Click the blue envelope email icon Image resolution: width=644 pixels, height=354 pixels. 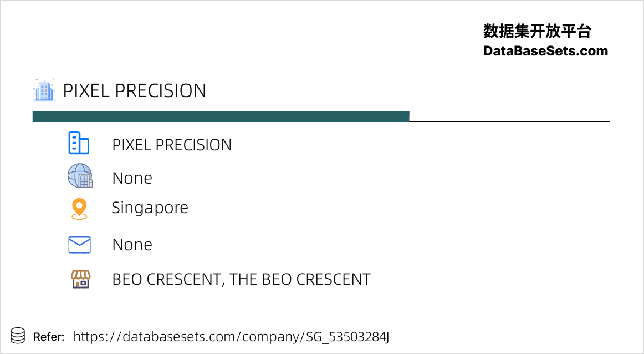click(x=79, y=245)
